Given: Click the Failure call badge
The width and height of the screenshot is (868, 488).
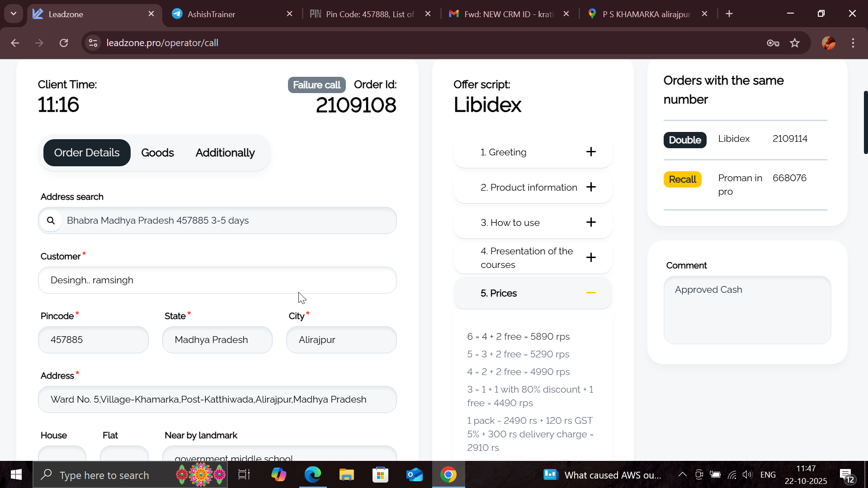Looking at the screenshot, I should tap(316, 85).
